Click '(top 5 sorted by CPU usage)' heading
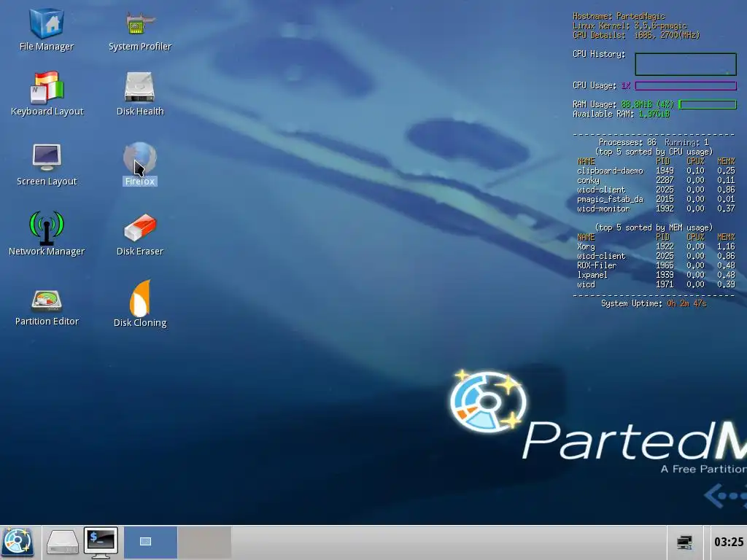 click(x=654, y=152)
